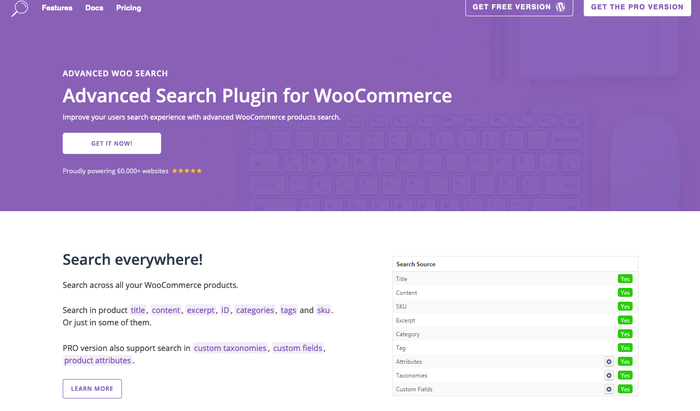
Task: Open the Custom Fields settings gear
Action: [608, 389]
